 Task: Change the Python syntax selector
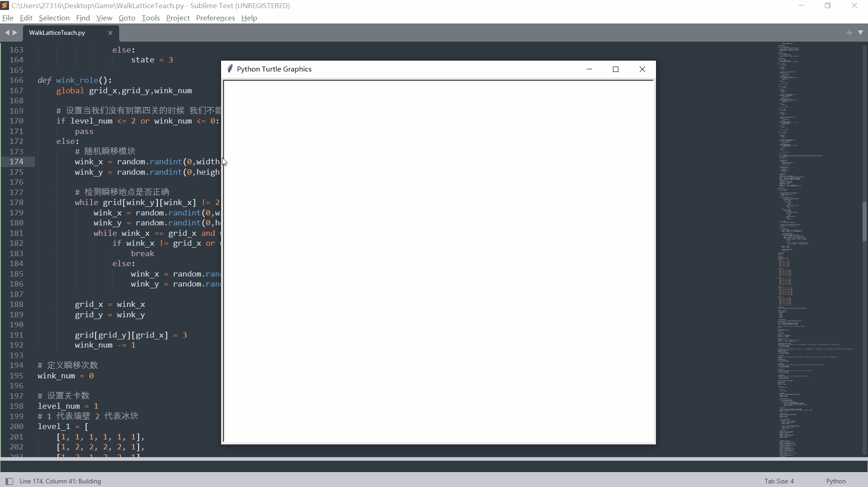pyautogui.click(x=836, y=481)
